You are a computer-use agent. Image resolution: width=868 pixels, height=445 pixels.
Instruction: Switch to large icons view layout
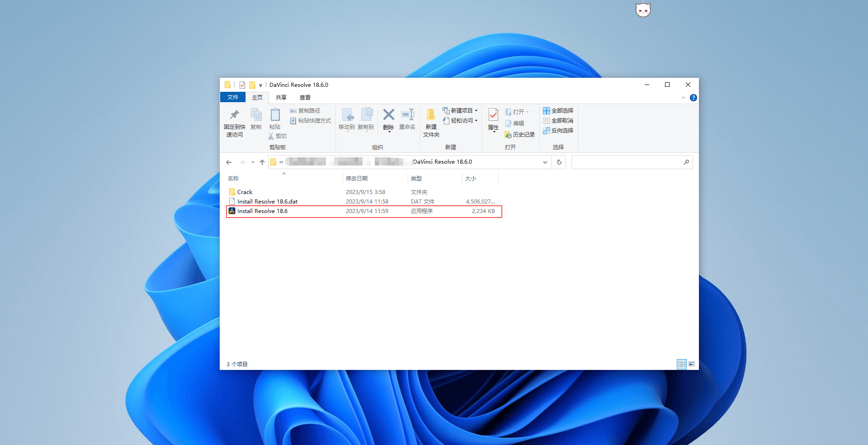(x=692, y=364)
